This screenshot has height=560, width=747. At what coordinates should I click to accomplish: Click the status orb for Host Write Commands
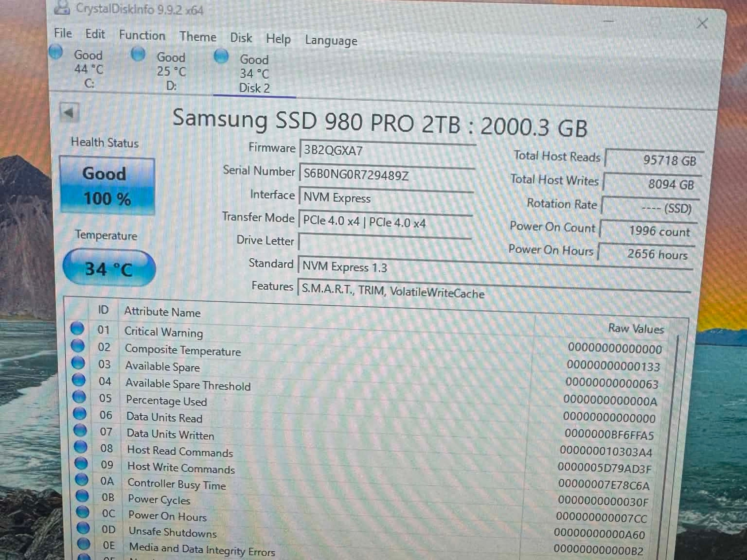pos(81,463)
